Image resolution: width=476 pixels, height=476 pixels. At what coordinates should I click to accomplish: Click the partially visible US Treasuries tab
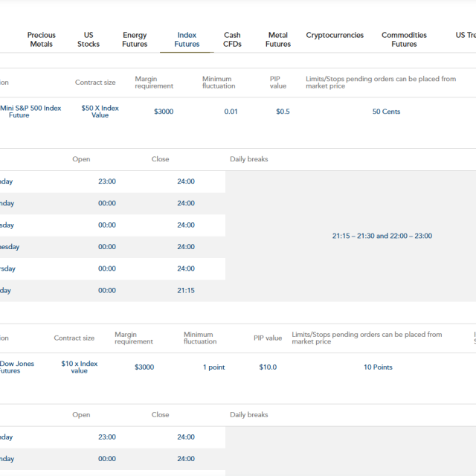pos(465,35)
